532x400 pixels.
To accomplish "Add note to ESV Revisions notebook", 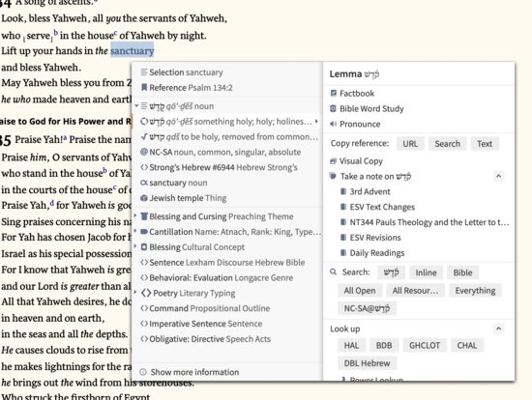I will pyautogui.click(x=370, y=238).
